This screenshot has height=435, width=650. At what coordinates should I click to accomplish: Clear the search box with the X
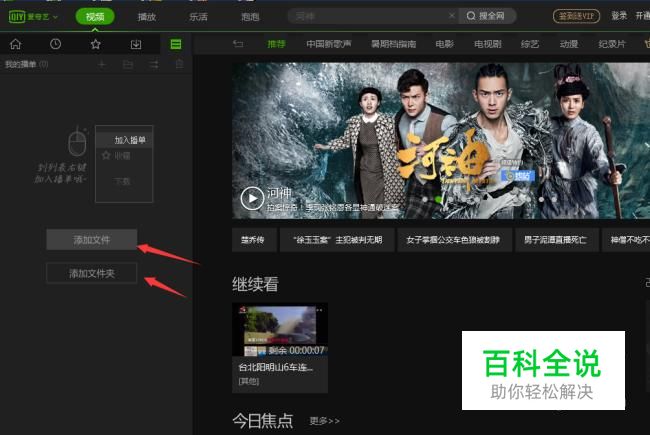[451, 16]
